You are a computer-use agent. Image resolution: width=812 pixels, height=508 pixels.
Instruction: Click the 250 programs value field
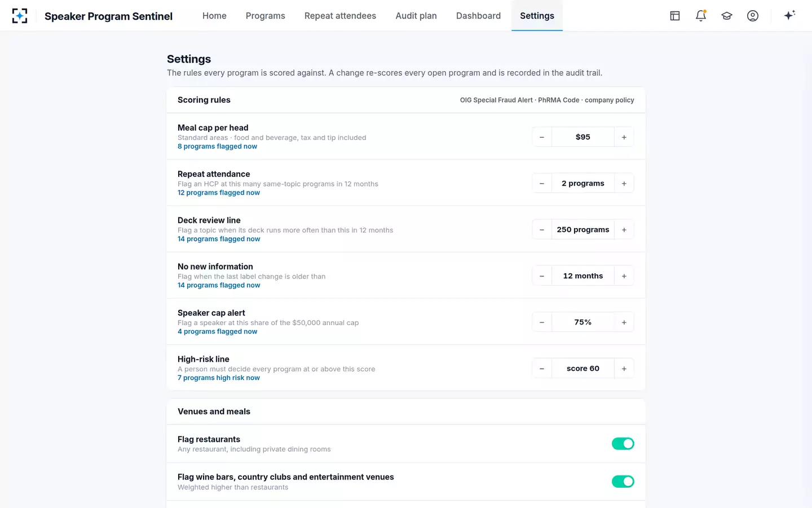(583, 230)
